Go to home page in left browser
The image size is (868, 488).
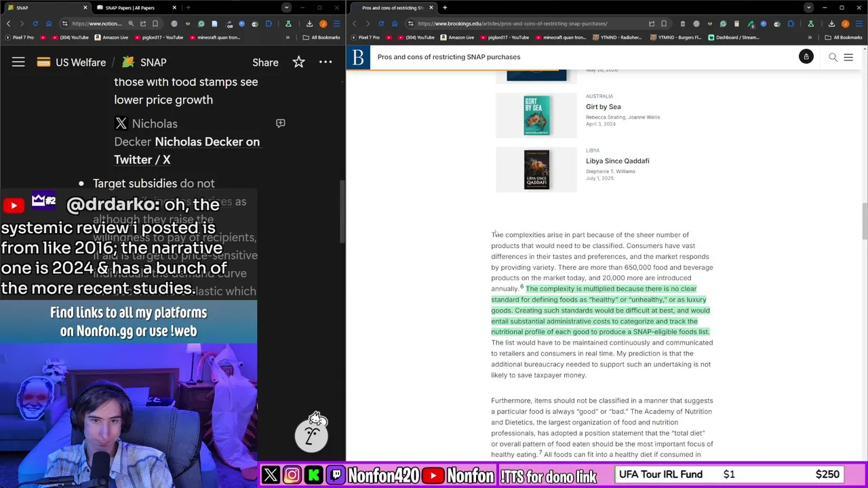pos(49,24)
